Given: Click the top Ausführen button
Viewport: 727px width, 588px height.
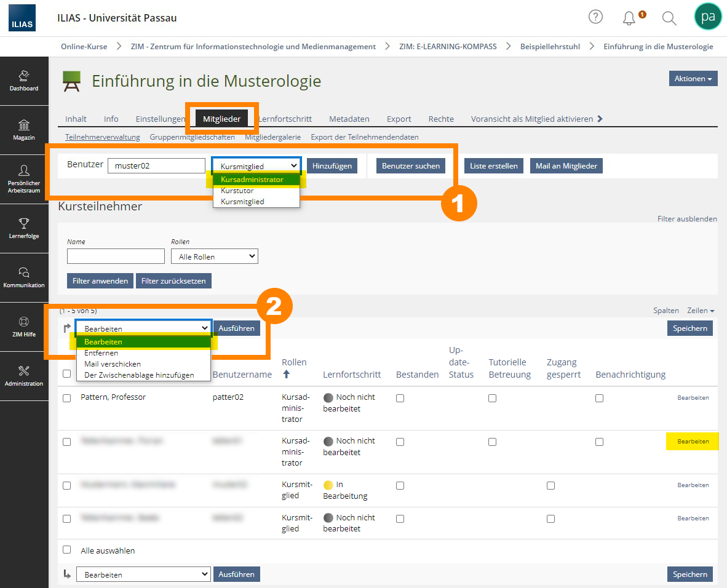Looking at the screenshot, I should coord(236,328).
